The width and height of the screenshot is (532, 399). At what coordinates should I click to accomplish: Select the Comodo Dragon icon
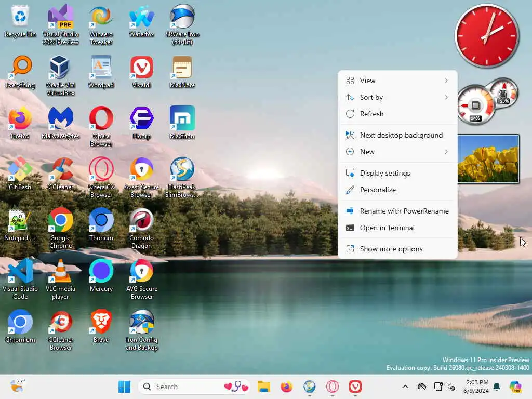[x=141, y=229]
